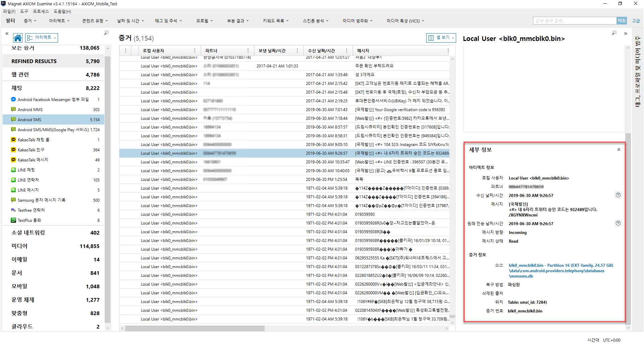This screenshot has height=349, width=644.
Task: Open the REFINED RESULTS category
Action: pos(53,61)
